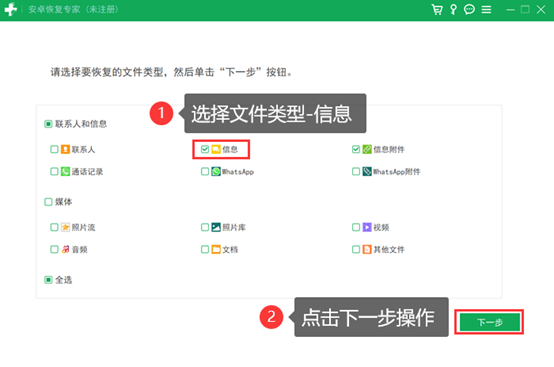554x367 pixels.
Task: Click the 其他文件 label text
Action: pos(389,249)
